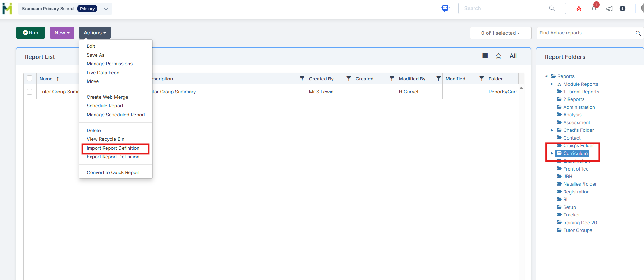Click the Find Adhoc reports field

pos(586,33)
